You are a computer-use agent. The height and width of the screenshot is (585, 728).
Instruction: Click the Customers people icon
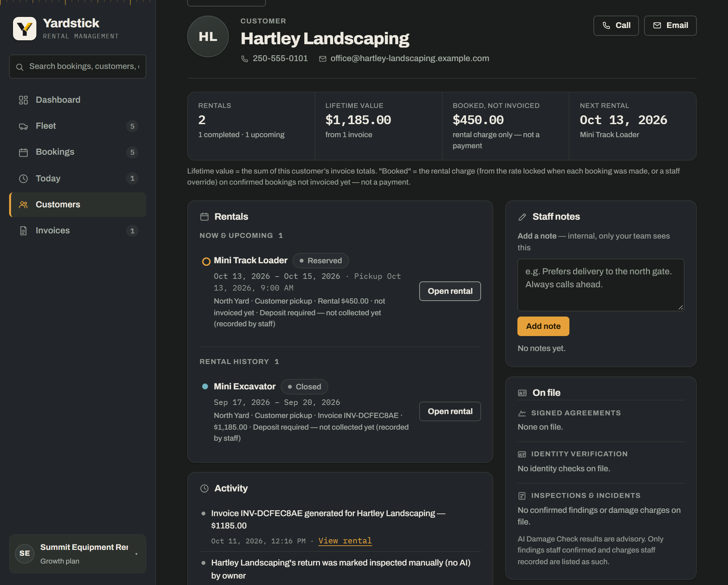coord(23,205)
